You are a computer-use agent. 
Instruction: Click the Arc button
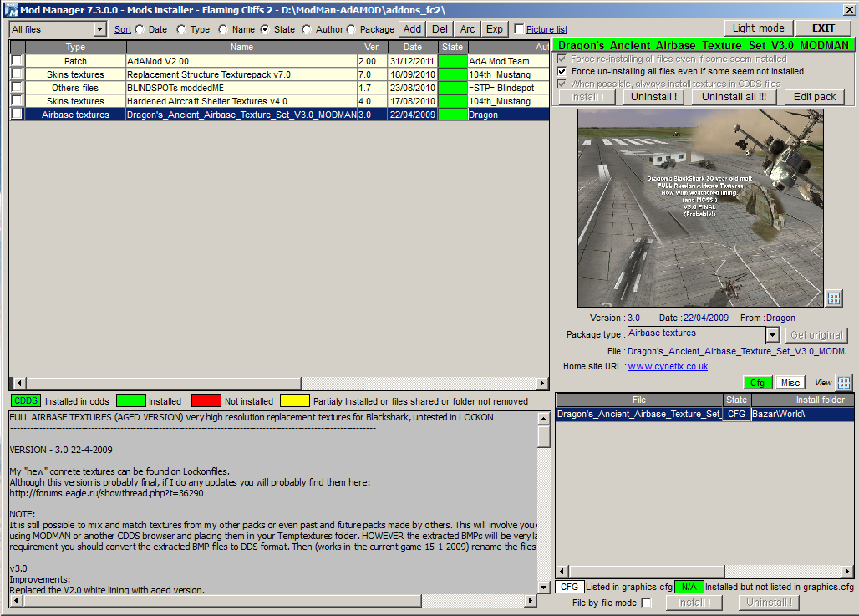(467, 29)
